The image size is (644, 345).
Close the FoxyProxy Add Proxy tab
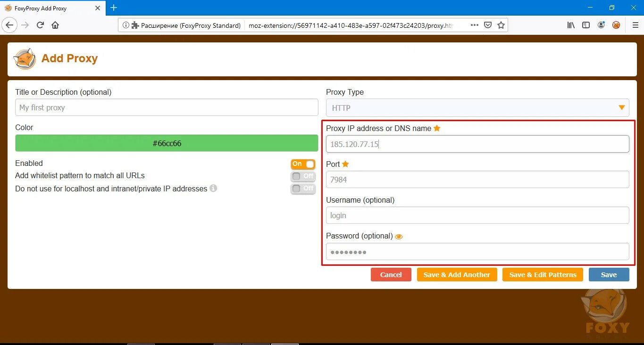[x=98, y=8]
